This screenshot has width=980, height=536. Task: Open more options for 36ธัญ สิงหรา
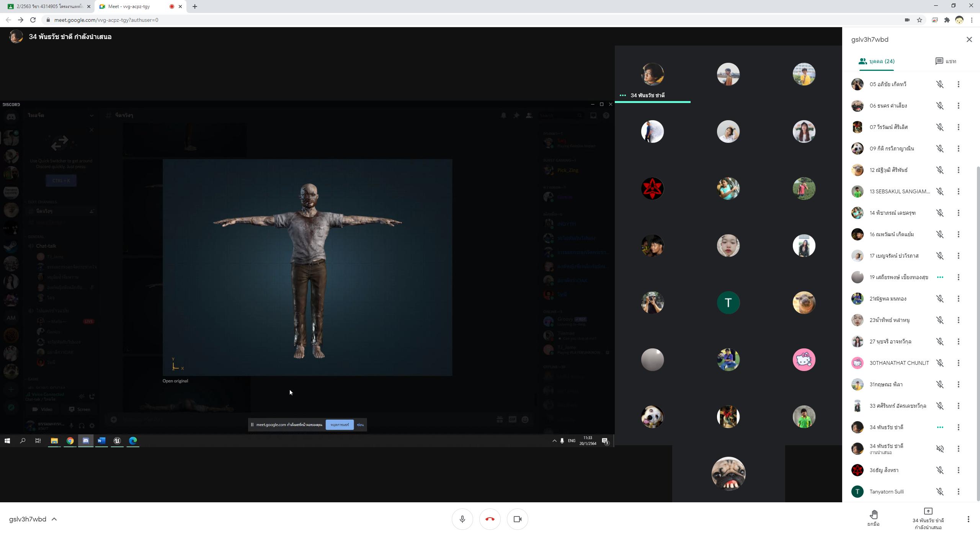(x=958, y=470)
